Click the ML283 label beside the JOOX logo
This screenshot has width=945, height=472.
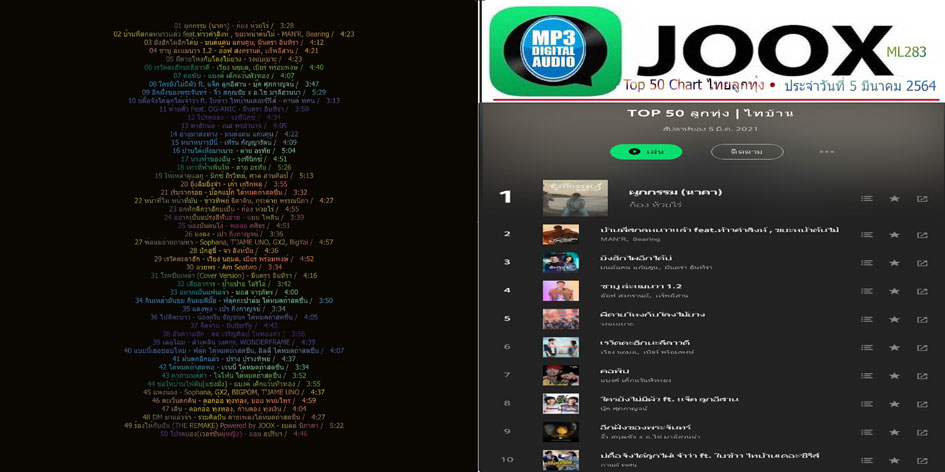click(x=906, y=53)
